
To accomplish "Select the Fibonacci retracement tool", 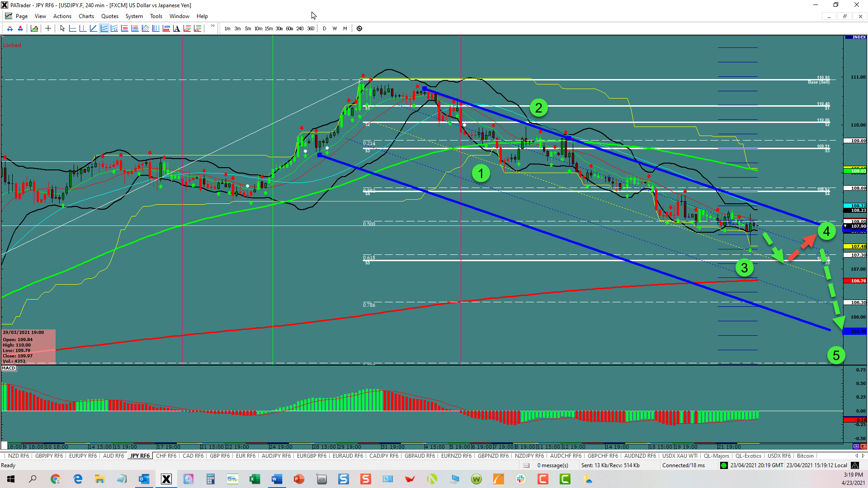I will [125, 28].
